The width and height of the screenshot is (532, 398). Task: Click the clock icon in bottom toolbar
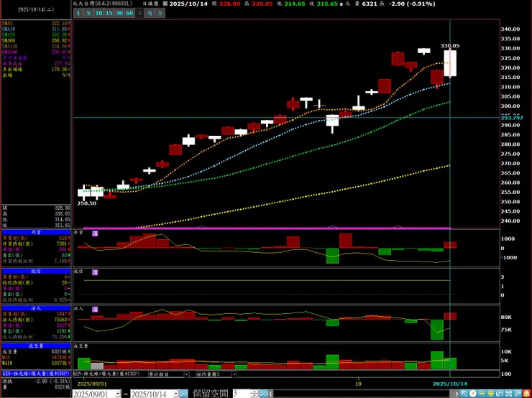point(472,394)
